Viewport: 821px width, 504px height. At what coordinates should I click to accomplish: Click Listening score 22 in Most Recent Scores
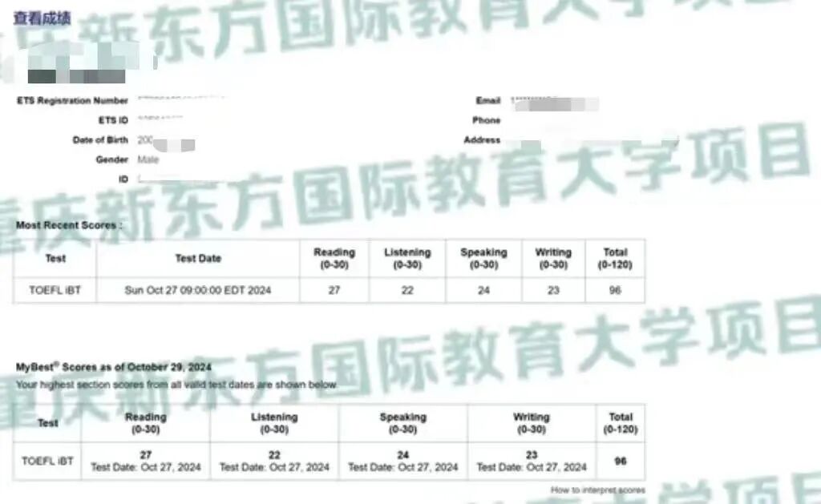click(x=407, y=291)
